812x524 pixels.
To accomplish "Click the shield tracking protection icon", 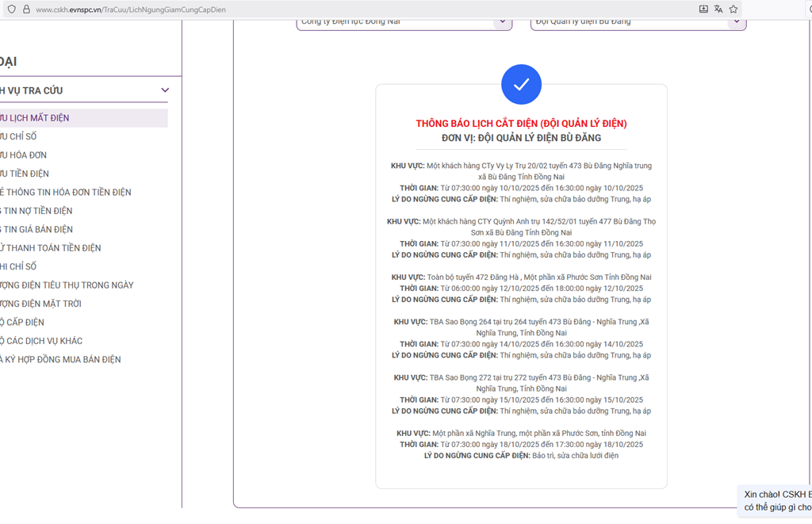I will (x=11, y=9).
